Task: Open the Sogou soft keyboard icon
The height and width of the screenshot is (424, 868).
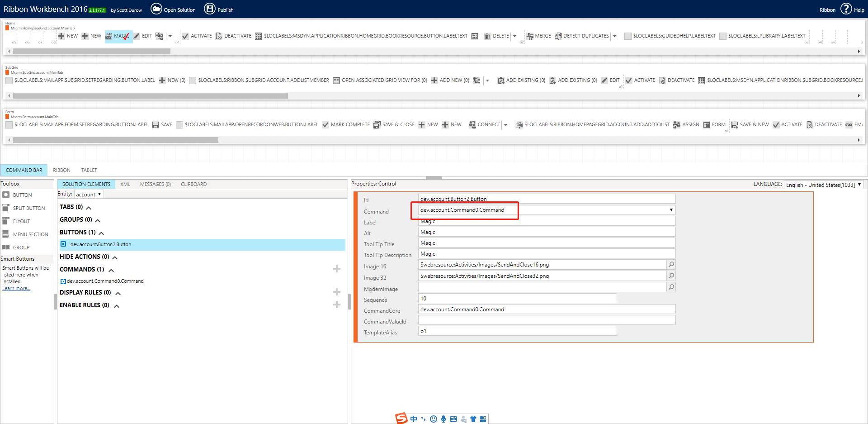Action: click(453, 419)
